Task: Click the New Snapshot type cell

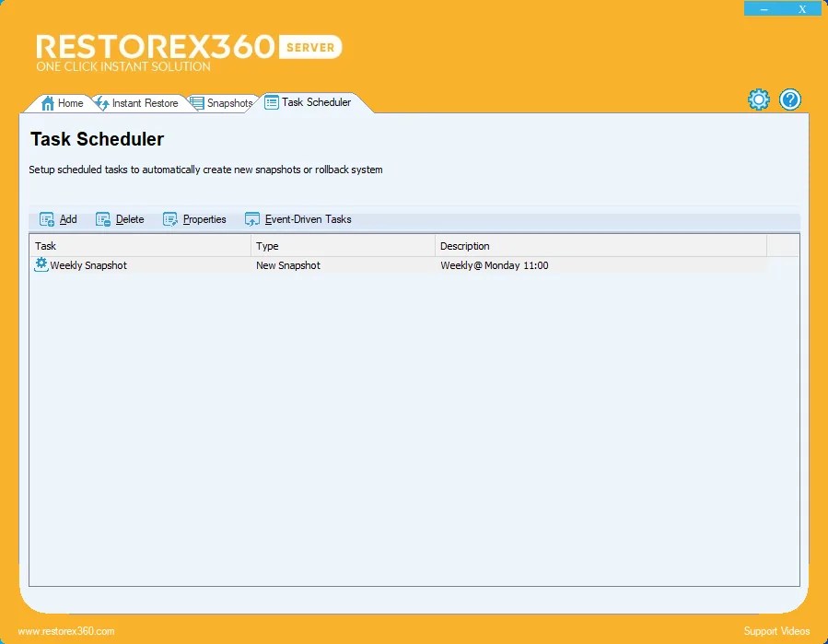Action: (x=288, y=265)
